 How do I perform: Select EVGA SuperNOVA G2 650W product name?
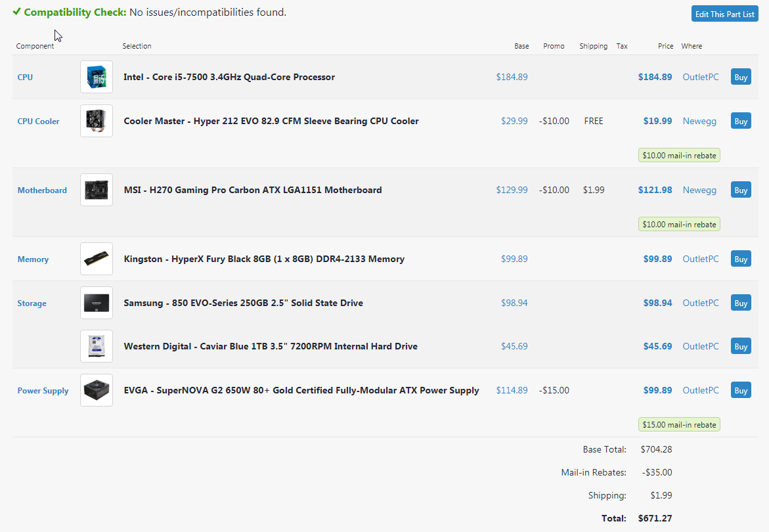pos(301,390)
